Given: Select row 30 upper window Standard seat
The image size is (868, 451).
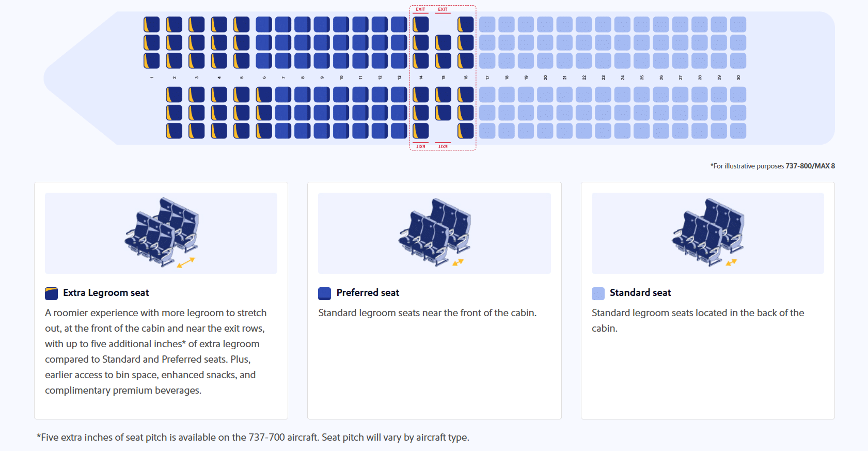Looking at the screenshot, I should point(738,24).
